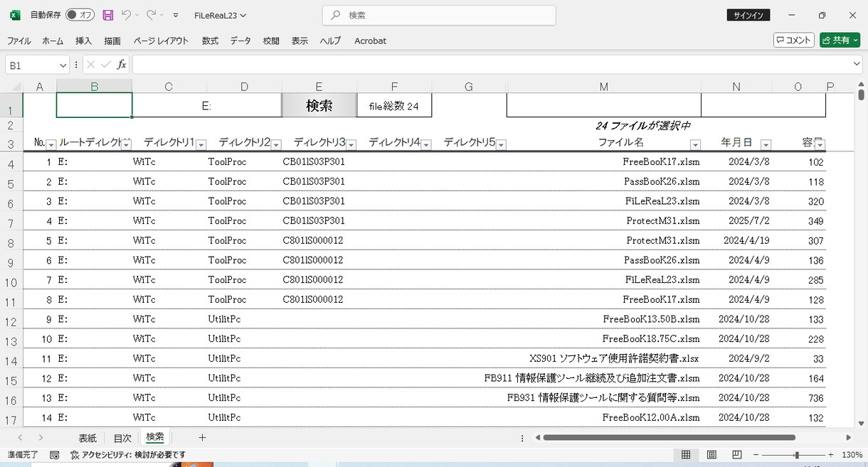Select column header M
Screen dimensions: 868x467
[603, 86]
